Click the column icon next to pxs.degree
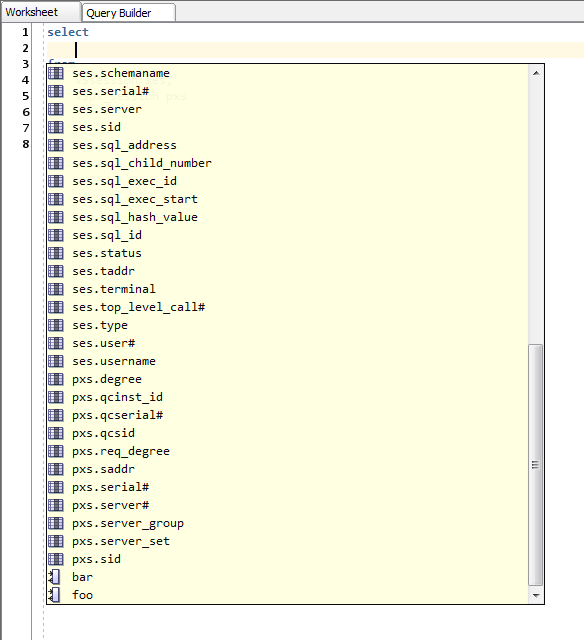Screen dimensions: 584x640 [56, 379]
